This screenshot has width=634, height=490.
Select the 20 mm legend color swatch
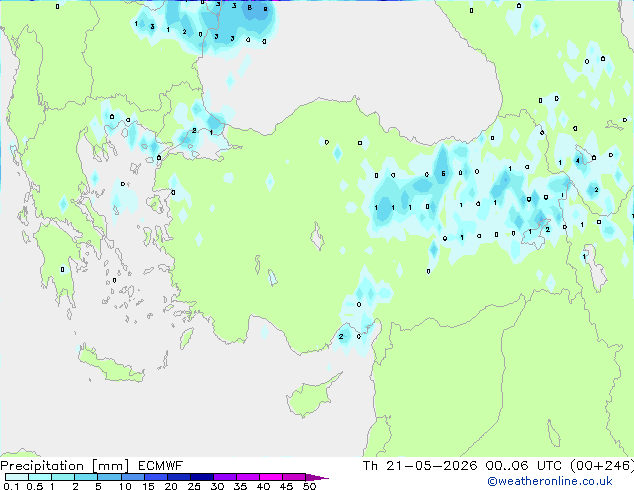pyautogui.click(x=178, y=477)
